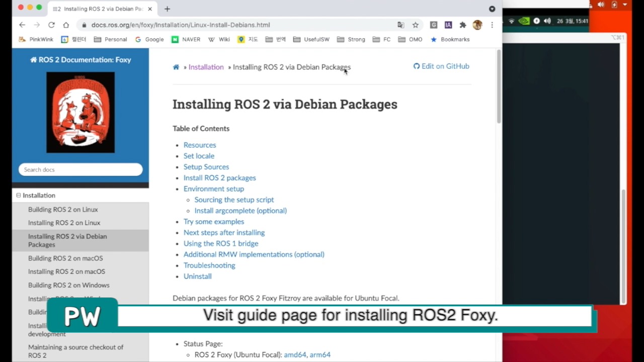
Task: Open the 번역 bookmark folder
Action: [x=276, y=39]
